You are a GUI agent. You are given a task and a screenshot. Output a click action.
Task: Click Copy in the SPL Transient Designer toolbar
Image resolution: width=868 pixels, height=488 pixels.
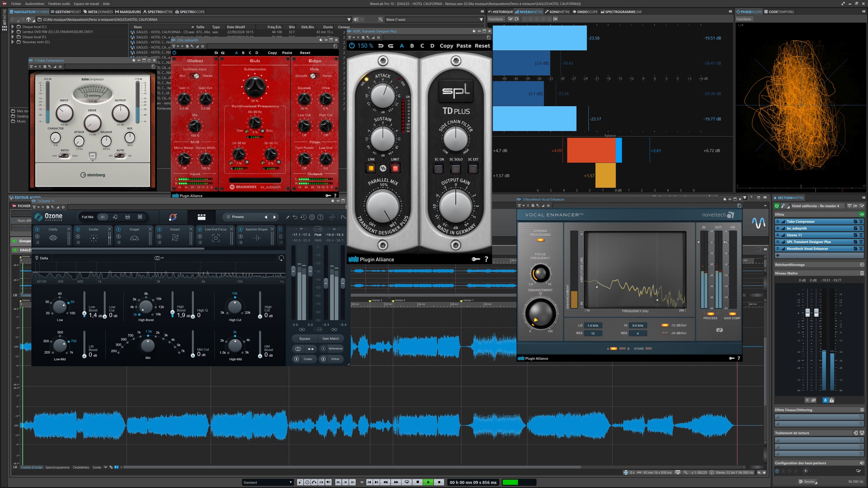[446, 46]
